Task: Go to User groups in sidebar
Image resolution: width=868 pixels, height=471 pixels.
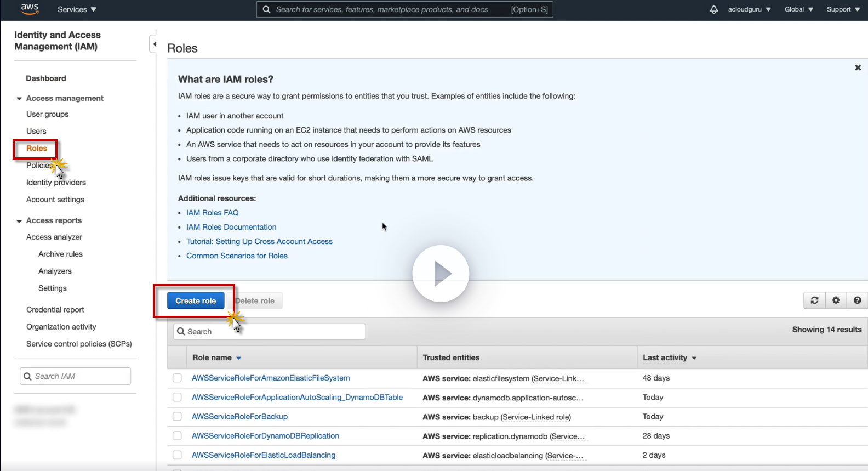Action: tap(48, 114)
